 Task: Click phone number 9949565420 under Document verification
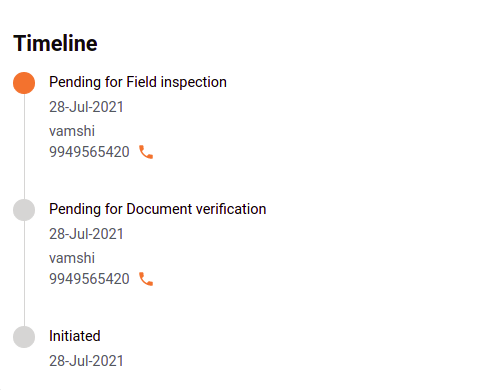[89, 279]
